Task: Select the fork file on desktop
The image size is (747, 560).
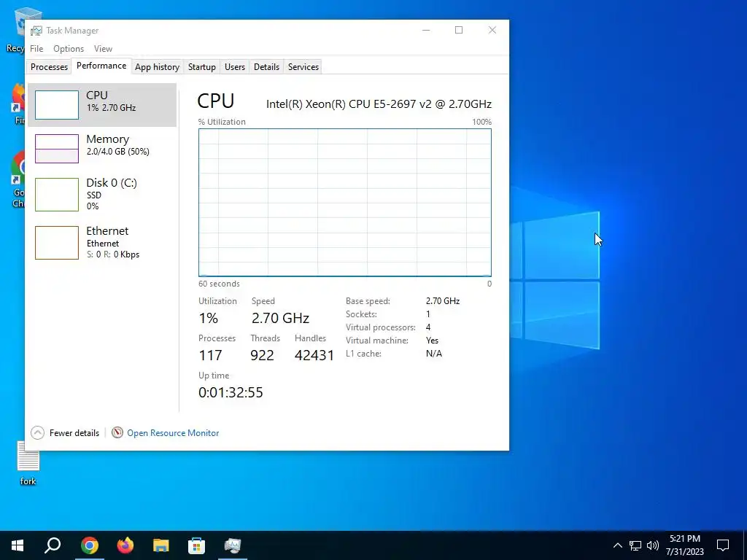Action: pos(28,463)
